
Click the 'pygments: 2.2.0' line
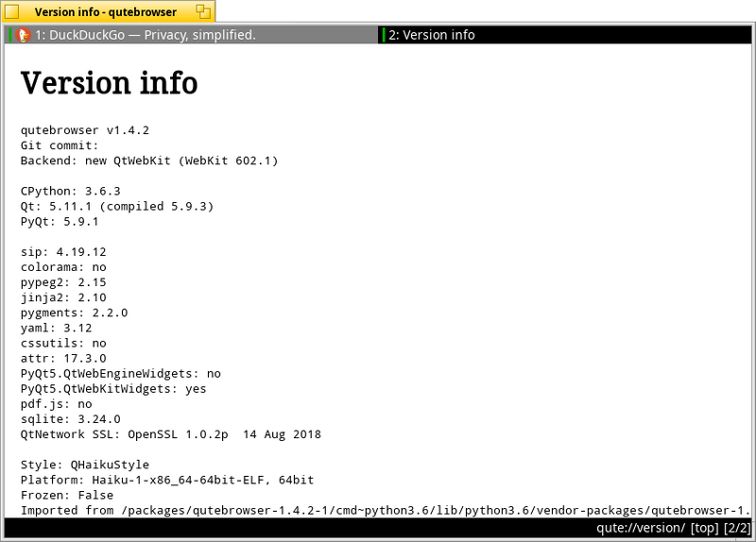point(75,313)
